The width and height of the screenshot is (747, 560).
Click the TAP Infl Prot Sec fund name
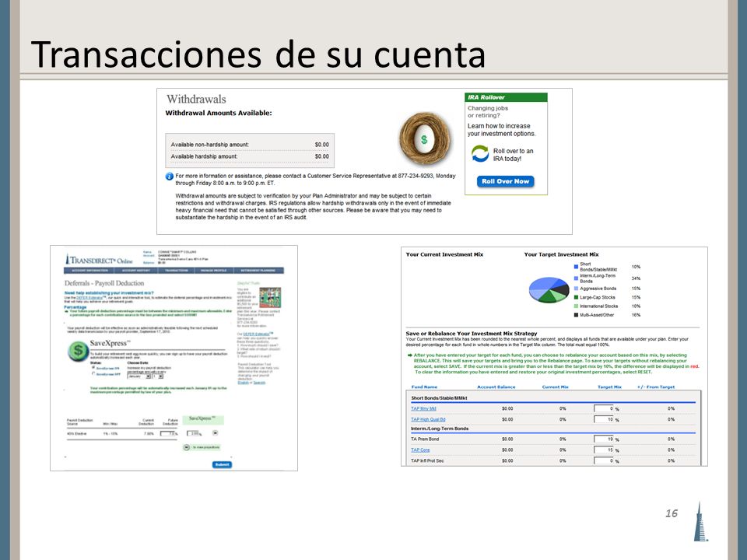coord(427,461)
